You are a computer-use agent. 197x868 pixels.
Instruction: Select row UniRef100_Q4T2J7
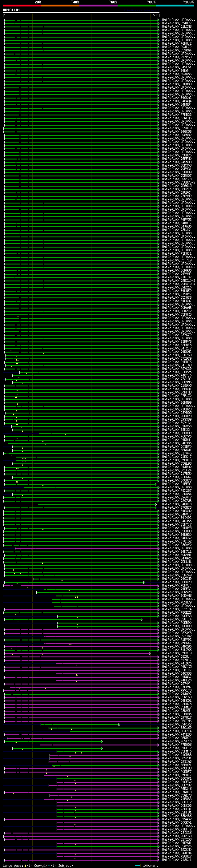coord(177,349)
